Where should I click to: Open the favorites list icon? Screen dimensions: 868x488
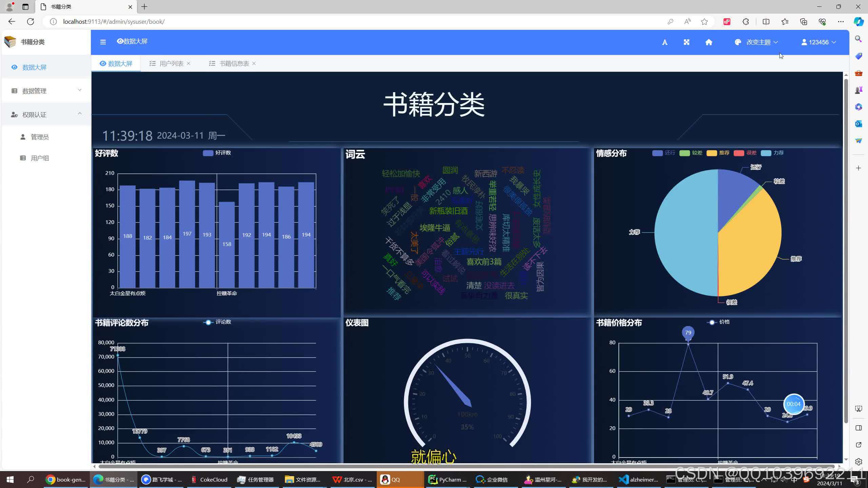[x=785, y=22]
